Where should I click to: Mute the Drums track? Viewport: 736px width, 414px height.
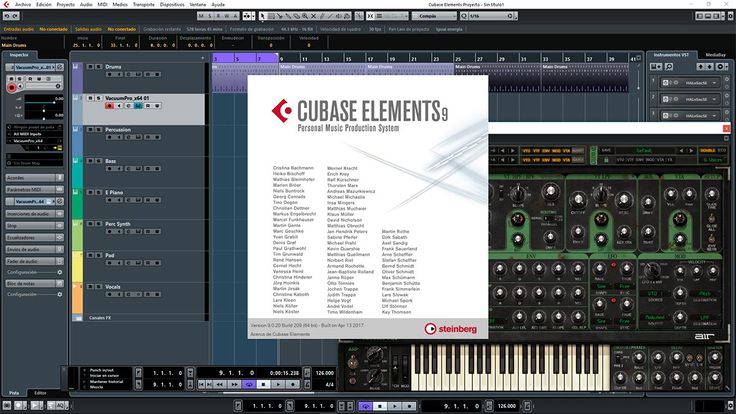[90, 67]
